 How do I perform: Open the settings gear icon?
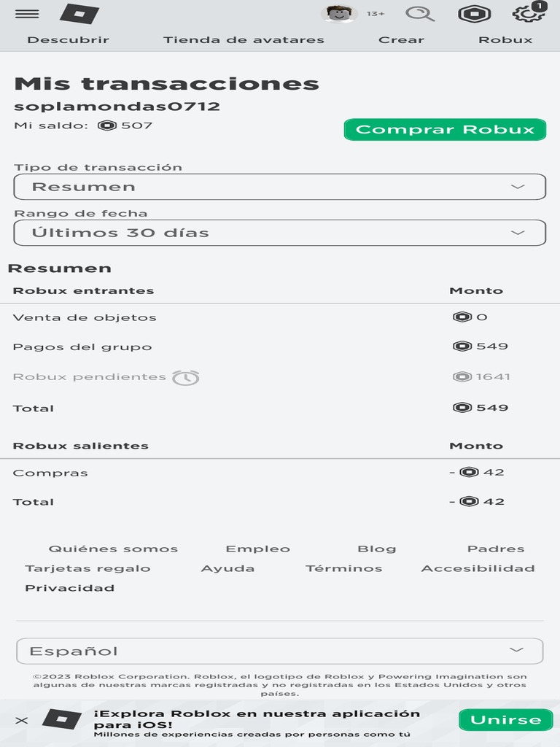click(528, 14)
